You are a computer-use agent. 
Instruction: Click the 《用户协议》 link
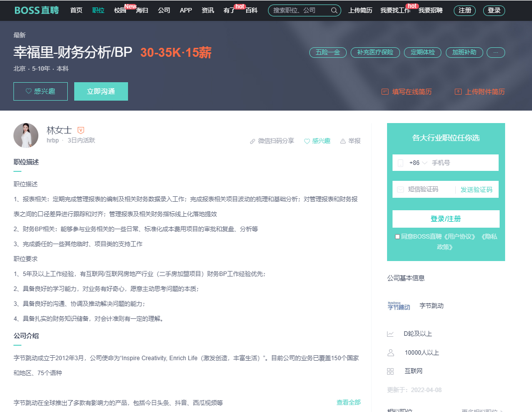[459, 237]
